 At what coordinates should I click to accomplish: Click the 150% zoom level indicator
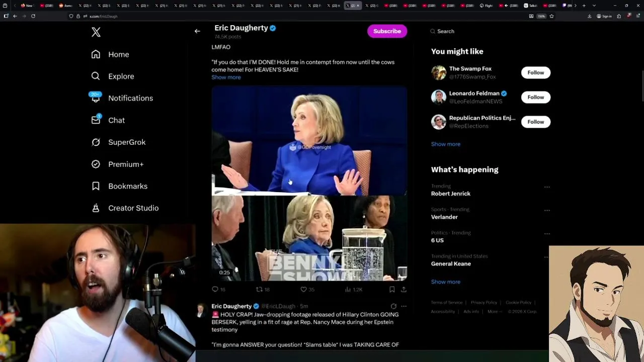[x=541, y=16]
